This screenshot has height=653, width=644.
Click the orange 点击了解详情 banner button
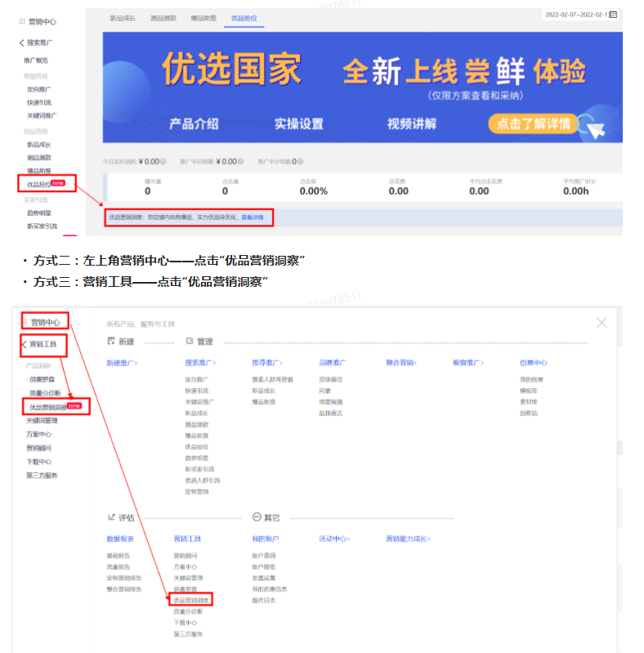pyautogui.click(x=534, y=123)
